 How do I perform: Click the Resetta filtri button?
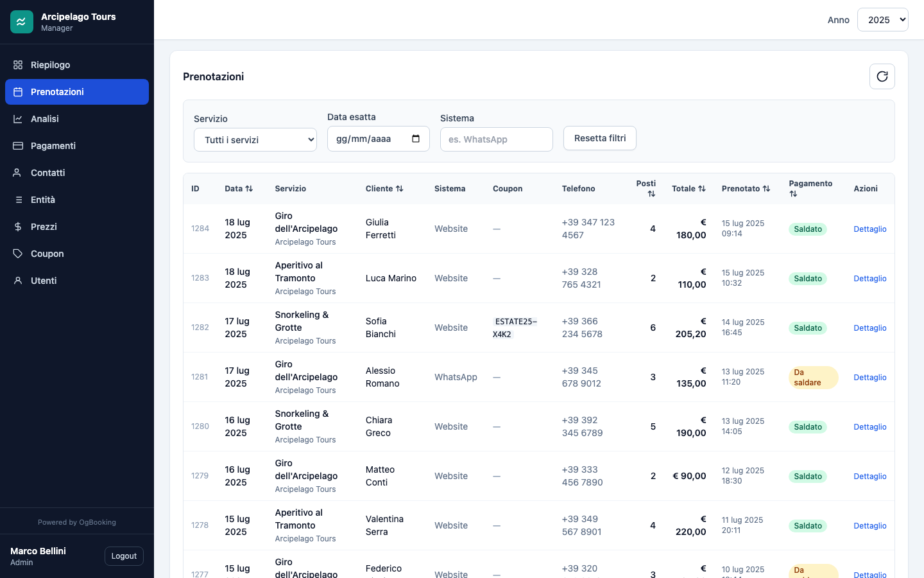[600, 138]
